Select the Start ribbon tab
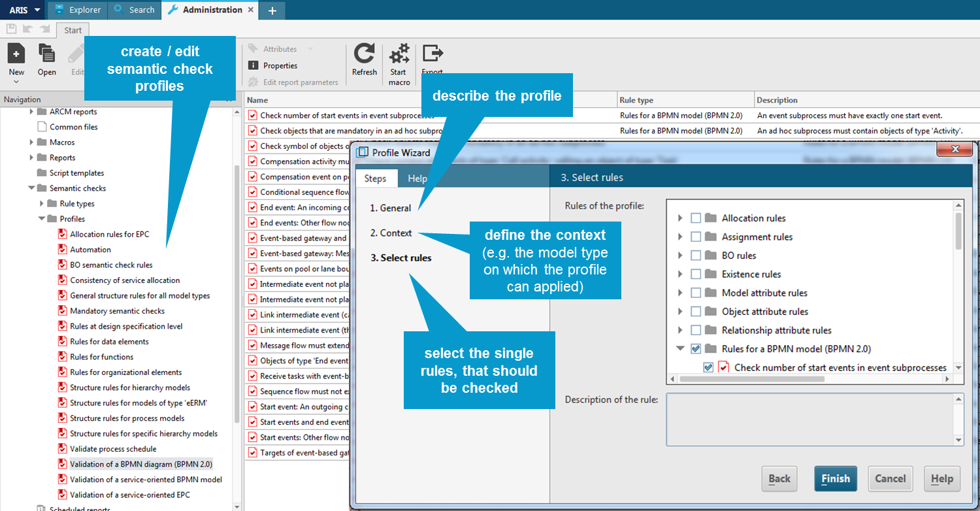 pyautogui.click(x=73, y=30)
